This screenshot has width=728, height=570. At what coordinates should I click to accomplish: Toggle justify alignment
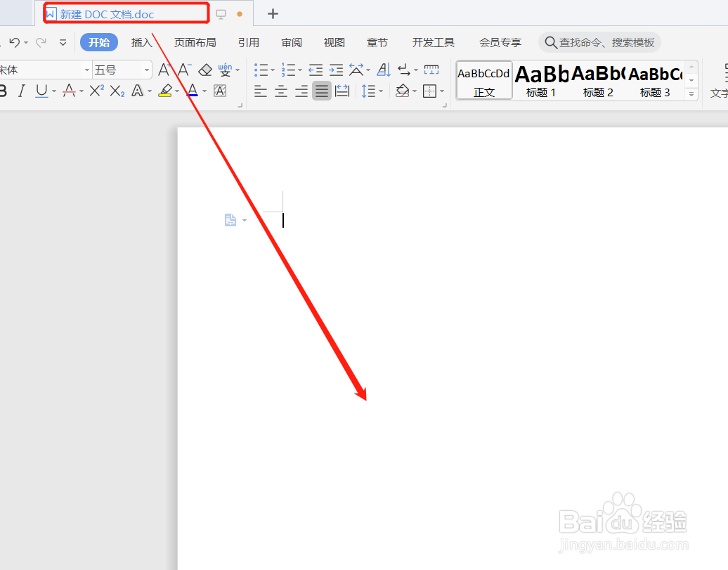tap(321, 91)
